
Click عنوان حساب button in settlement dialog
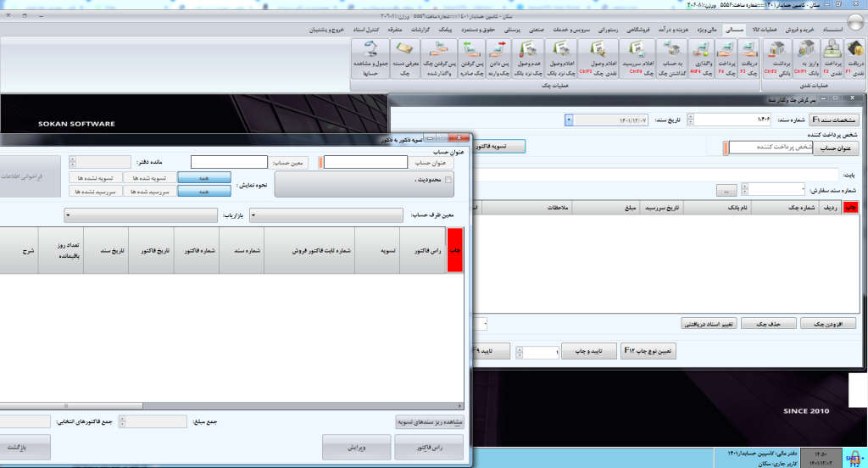pos(430,163)
